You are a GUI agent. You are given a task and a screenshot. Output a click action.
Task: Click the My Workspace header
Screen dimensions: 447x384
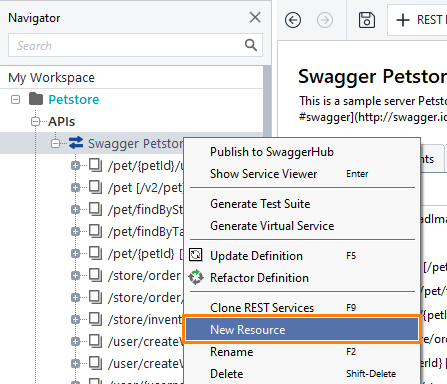pyautogui.click(x=52, y=78)
